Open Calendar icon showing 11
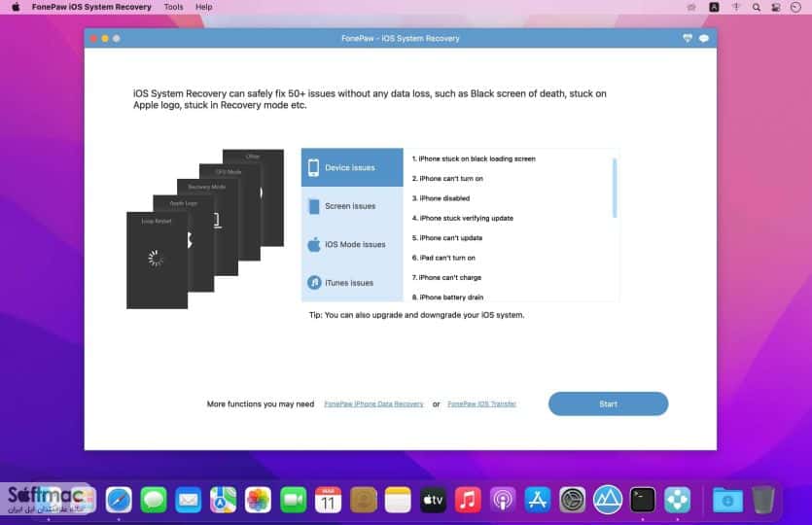This screenshot has height=525, width=812. [328, 500]
